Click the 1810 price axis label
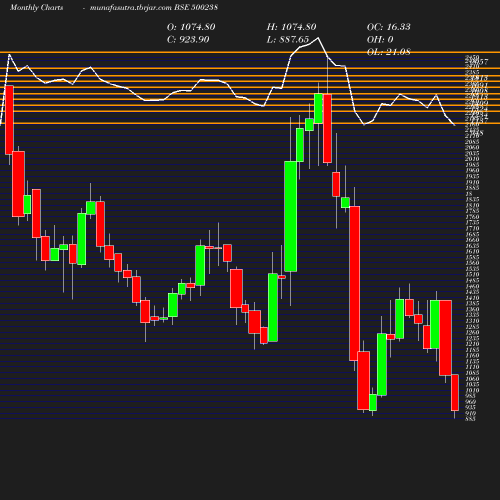 click(472, 205)
